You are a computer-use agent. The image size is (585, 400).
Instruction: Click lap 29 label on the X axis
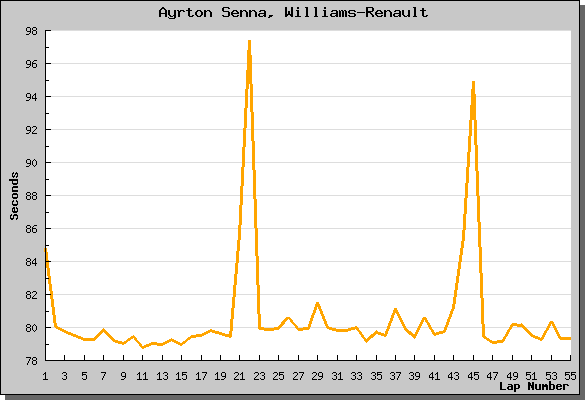[317, 376]
